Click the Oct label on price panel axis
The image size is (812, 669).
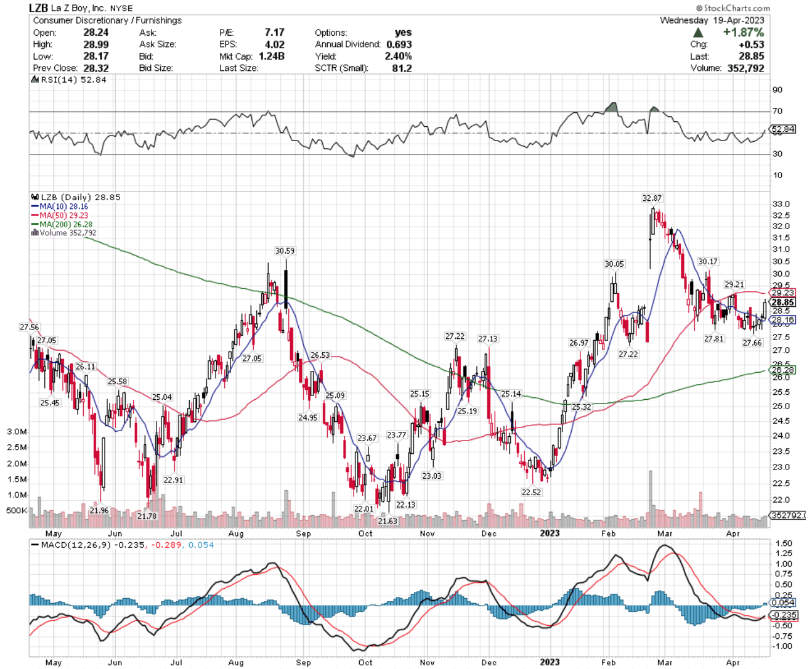coord(365,533)
